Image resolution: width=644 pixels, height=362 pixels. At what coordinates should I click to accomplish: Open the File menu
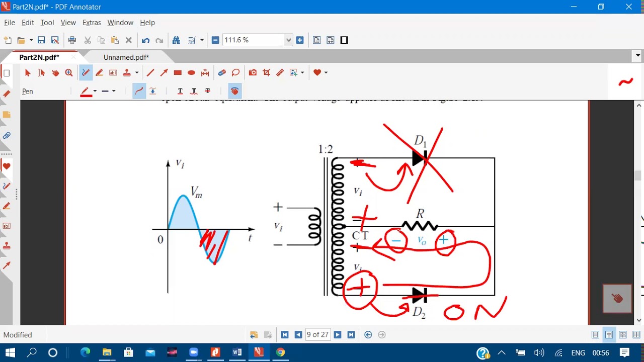pos(10,23)
